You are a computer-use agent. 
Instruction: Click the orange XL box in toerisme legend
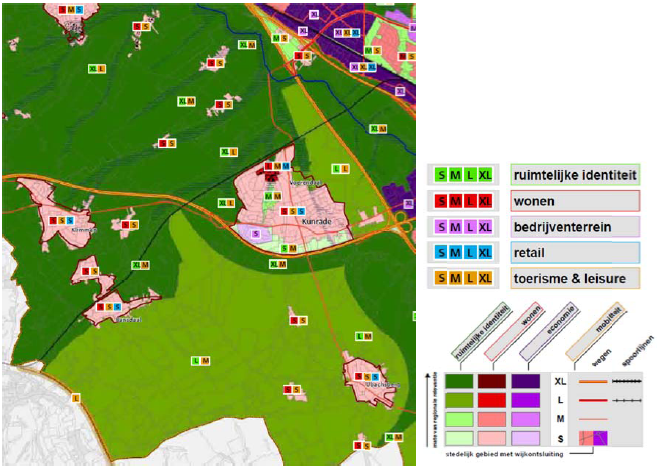click(485, 277)
